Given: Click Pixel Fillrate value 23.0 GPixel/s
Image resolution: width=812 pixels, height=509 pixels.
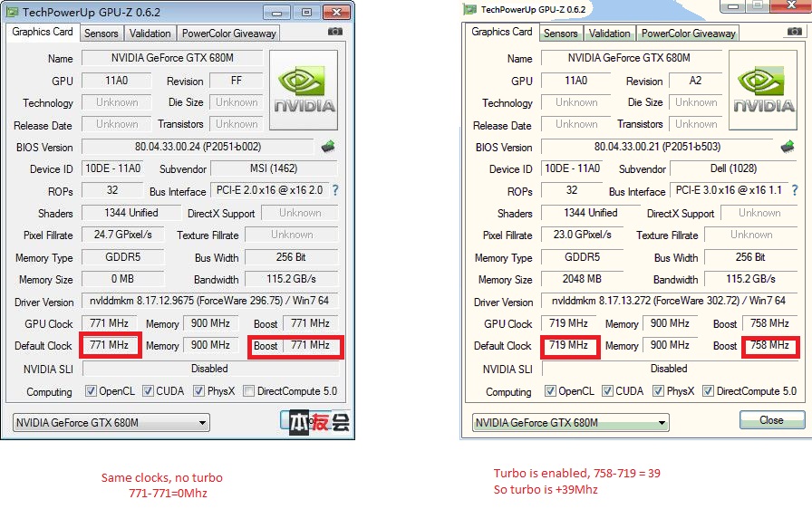Looking at the screenshot, I should coord(582,235).
